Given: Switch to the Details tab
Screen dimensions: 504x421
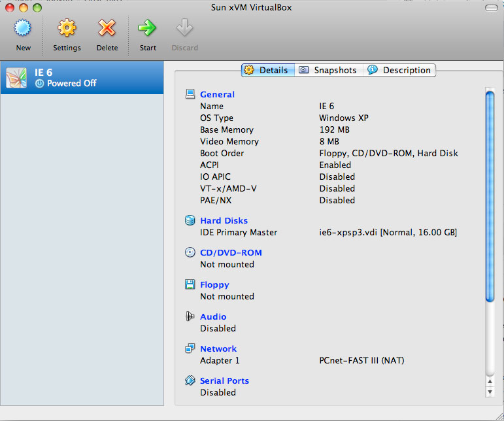Looking at the screenshot, I should tap(267, 70).
